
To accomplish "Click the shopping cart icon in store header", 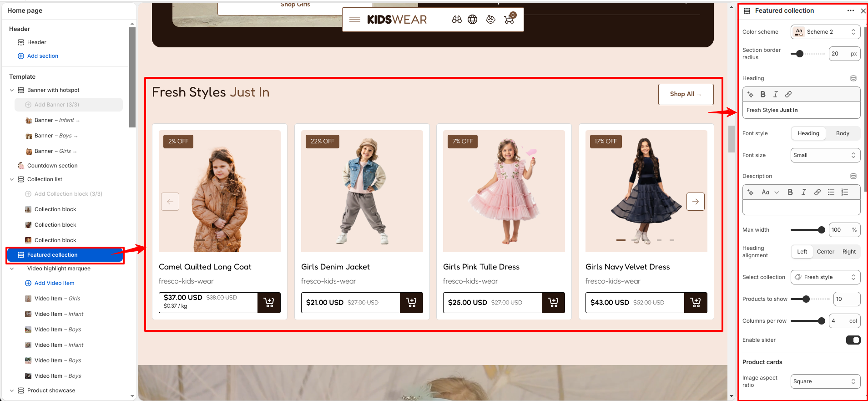I will click(510, 19).
